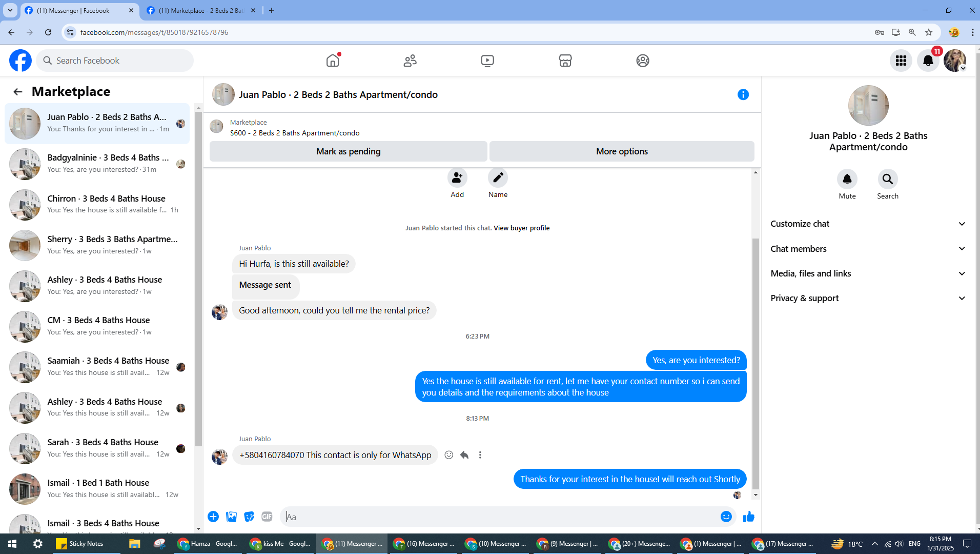
Task: Open Friends icon in top navigation
Action: pos(410,61)
